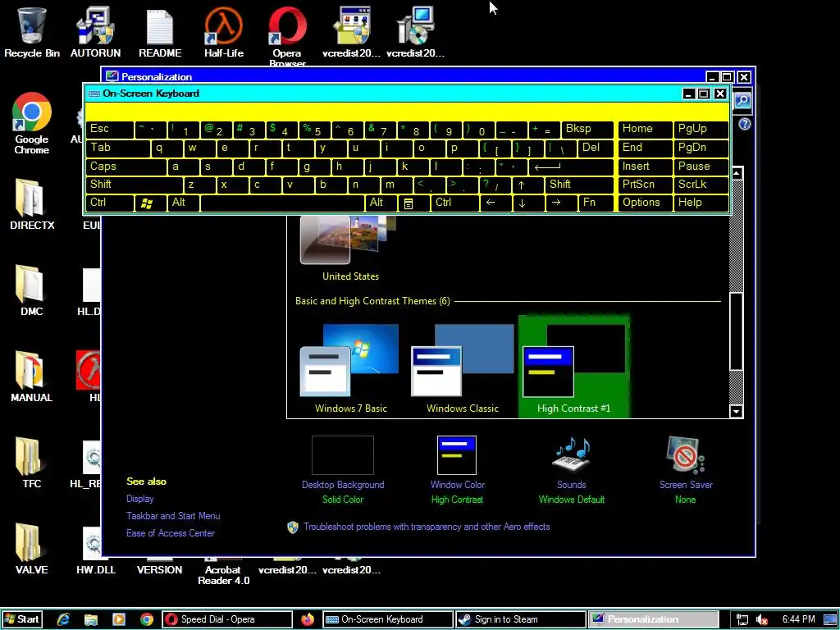Open Ease of Access Center link
Viewport: 840px width, 630px height.
coord(171,533)
